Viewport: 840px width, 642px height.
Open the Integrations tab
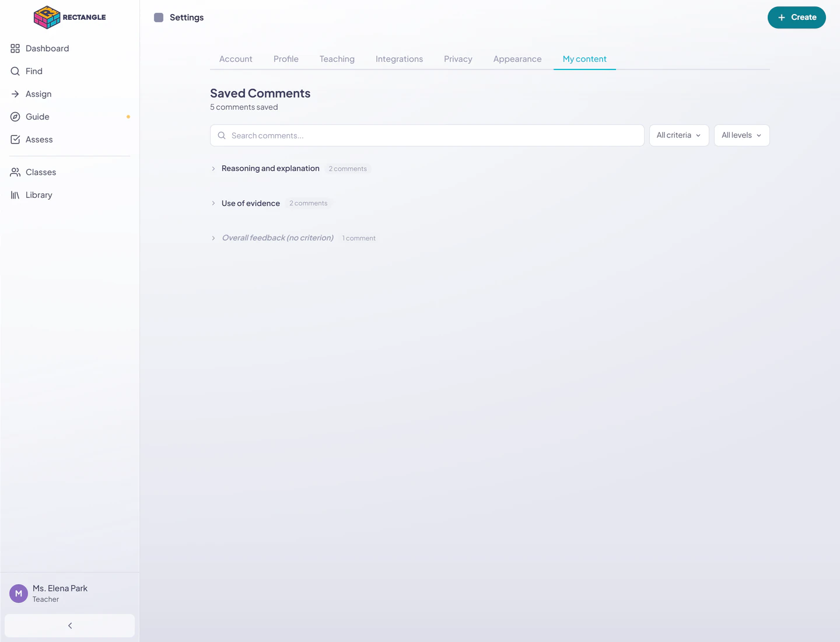pos(399,59)
